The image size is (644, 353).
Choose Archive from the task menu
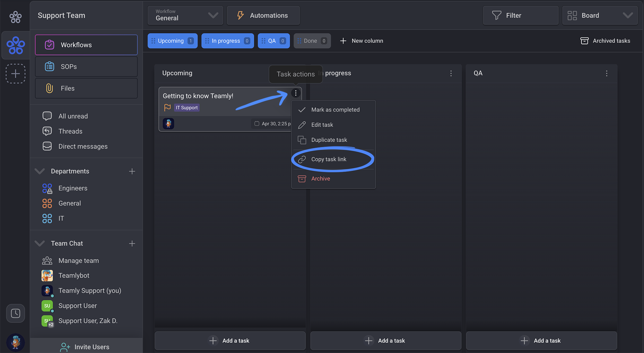point(333,179)
